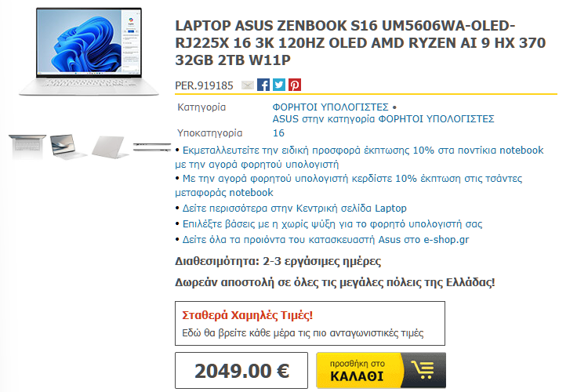588x392 pixels.
Task: Open the 10% notebook mice discount offer link
Action: coord(359,157)
